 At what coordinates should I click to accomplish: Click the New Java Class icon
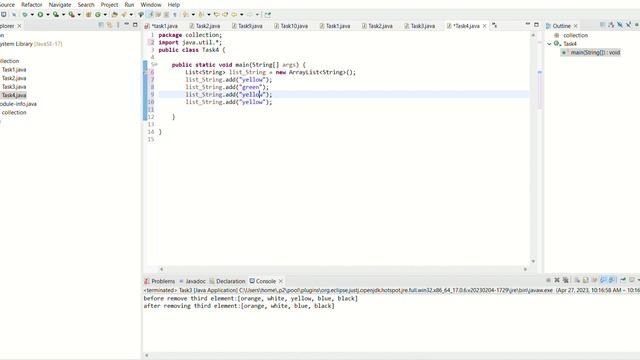tap(98, 15)
